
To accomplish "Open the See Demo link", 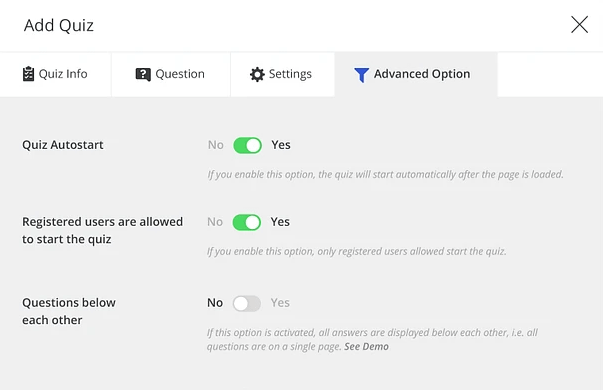I will [366, 347].
